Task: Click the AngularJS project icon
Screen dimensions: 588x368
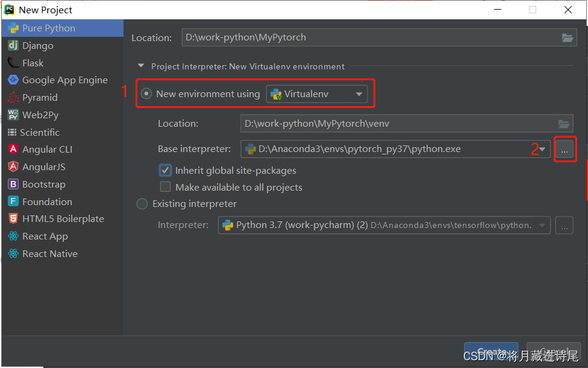Action: (13, 167)
